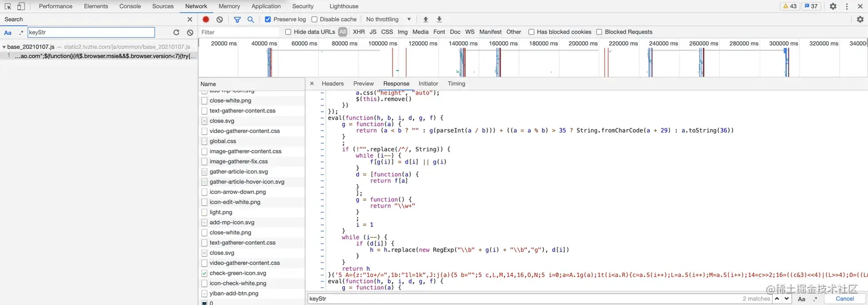Click the close.svg file icon below close-white.png
Screen dimensions: 868x305
[204, 121]
